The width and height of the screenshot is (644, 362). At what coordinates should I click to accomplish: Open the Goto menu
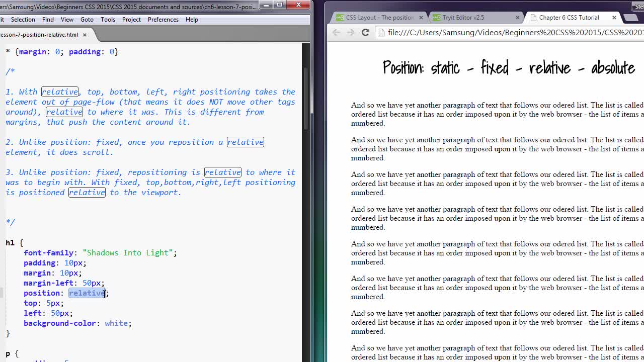coord(87,20)
